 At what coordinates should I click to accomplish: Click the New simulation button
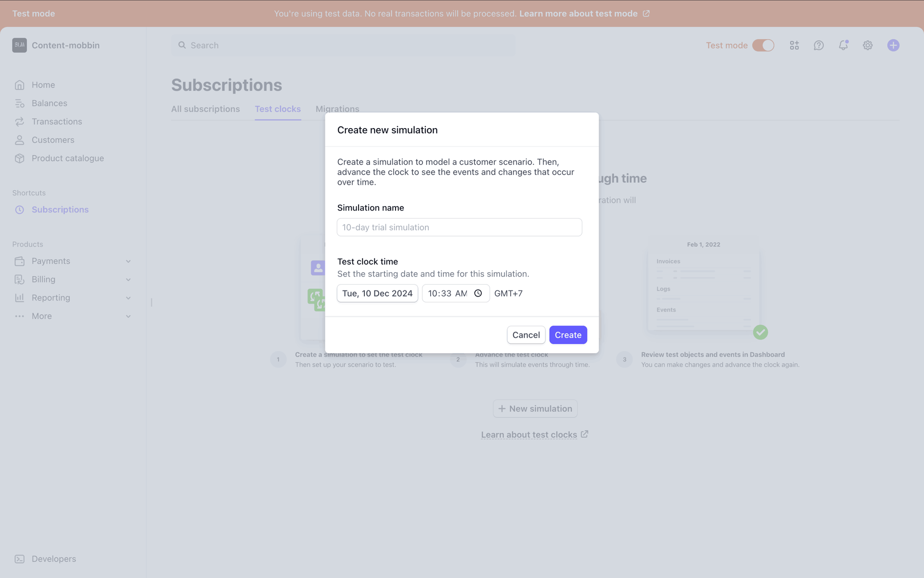(535, 408)
